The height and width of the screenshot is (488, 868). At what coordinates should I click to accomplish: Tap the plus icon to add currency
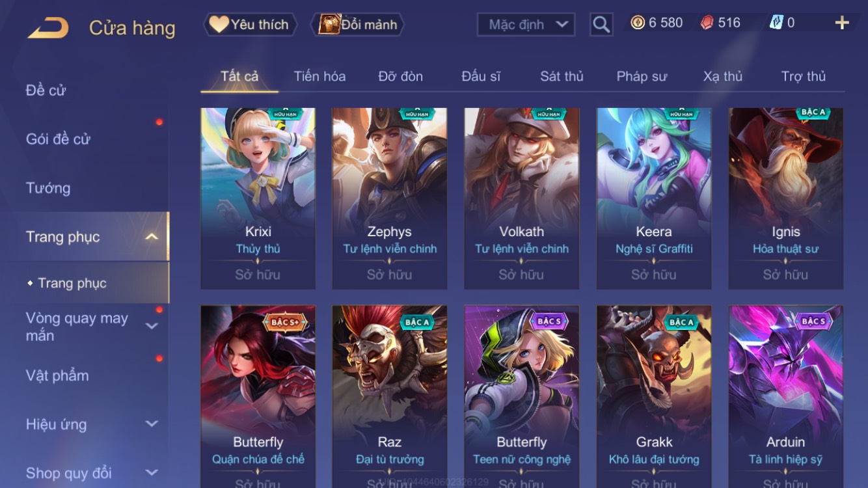tap(842, 23)
